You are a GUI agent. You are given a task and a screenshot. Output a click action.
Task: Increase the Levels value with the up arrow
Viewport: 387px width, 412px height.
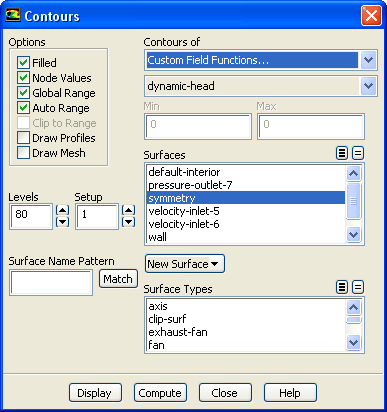[x=62, y=210]
